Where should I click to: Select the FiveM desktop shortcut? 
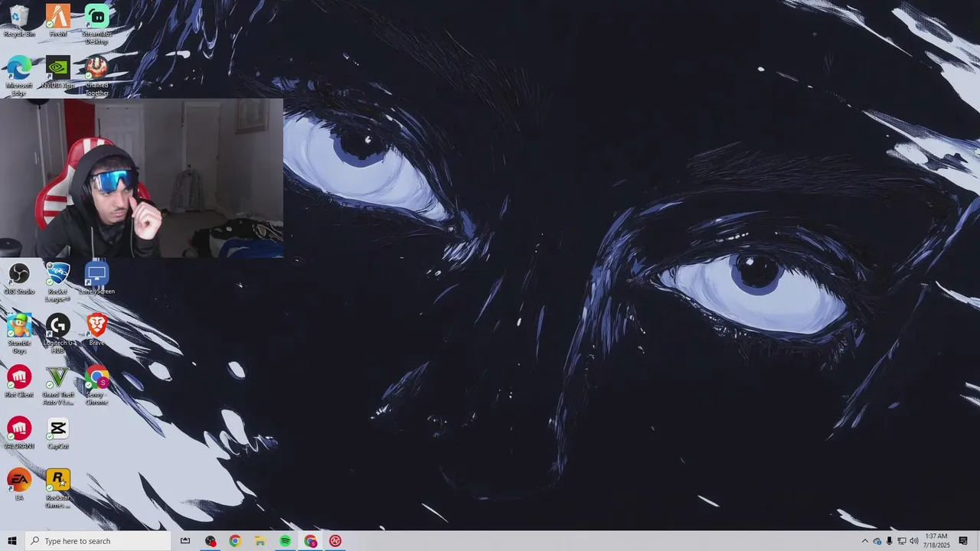(x=58, y=21)
